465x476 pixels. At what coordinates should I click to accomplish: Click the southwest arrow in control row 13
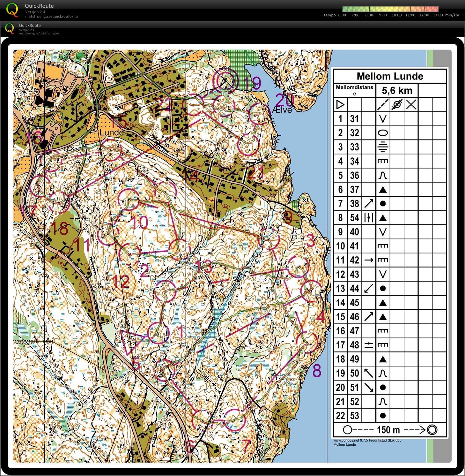click(369, 288)
